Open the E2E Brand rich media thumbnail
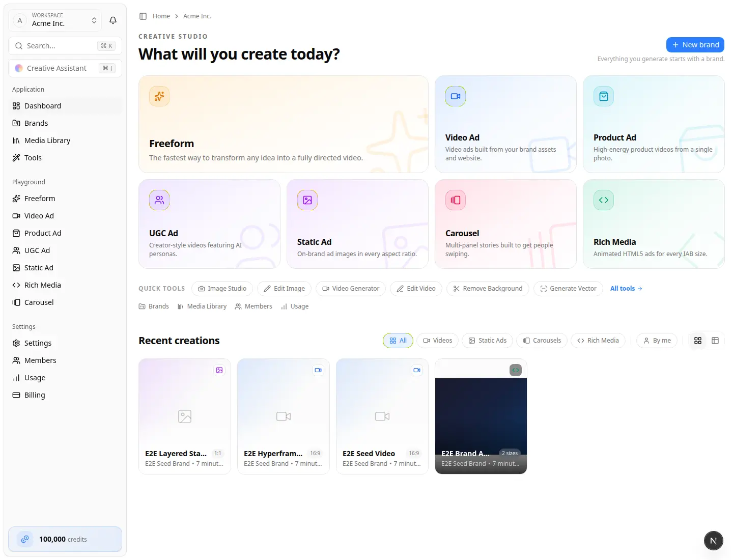The width and height of the screenshot is (733, 560). click(x=481, y=416)
